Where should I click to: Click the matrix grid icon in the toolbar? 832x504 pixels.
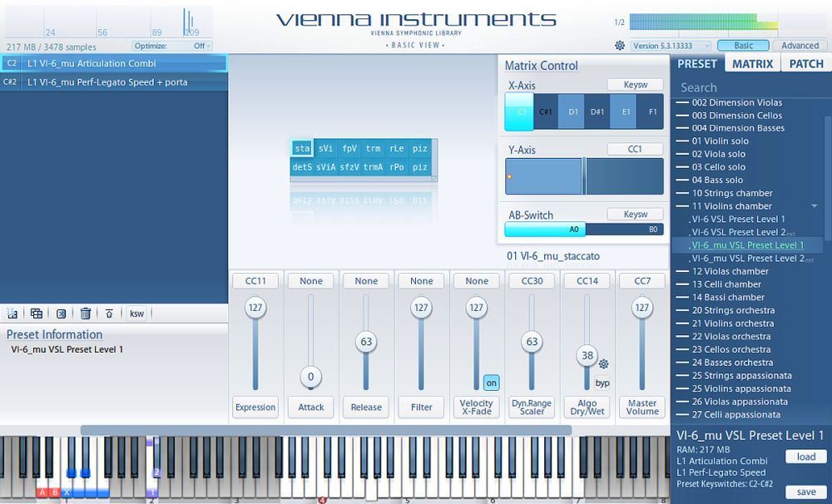(x=36, y=314)
